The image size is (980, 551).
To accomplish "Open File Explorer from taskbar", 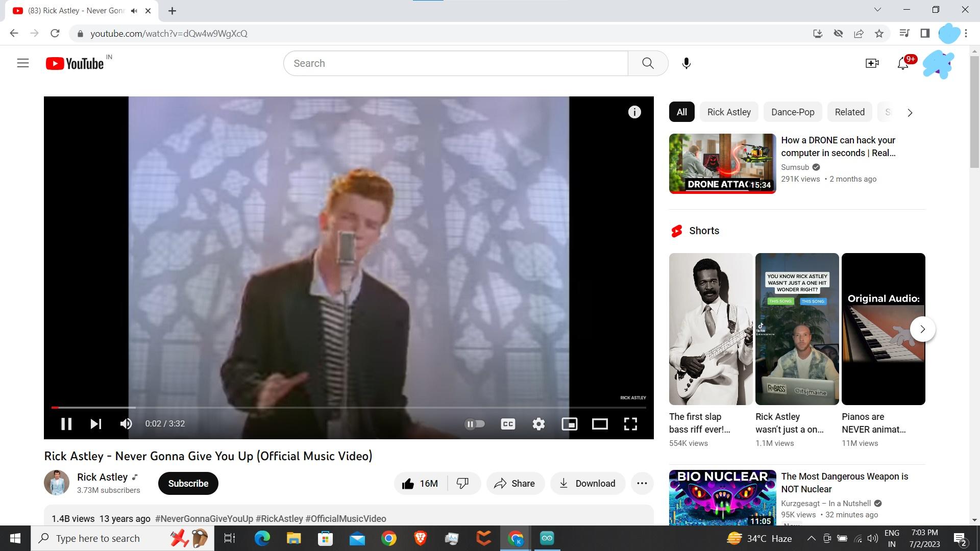I will pos(293,538).
